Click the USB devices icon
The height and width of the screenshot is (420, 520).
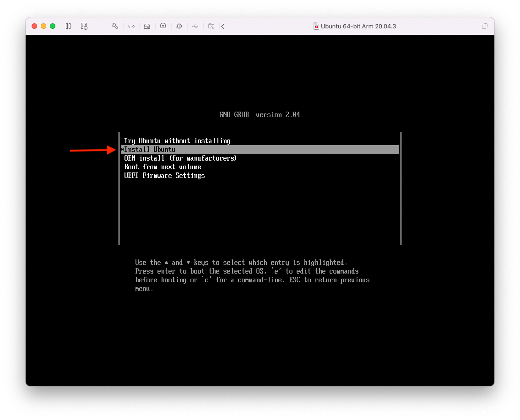coord(195,26)
